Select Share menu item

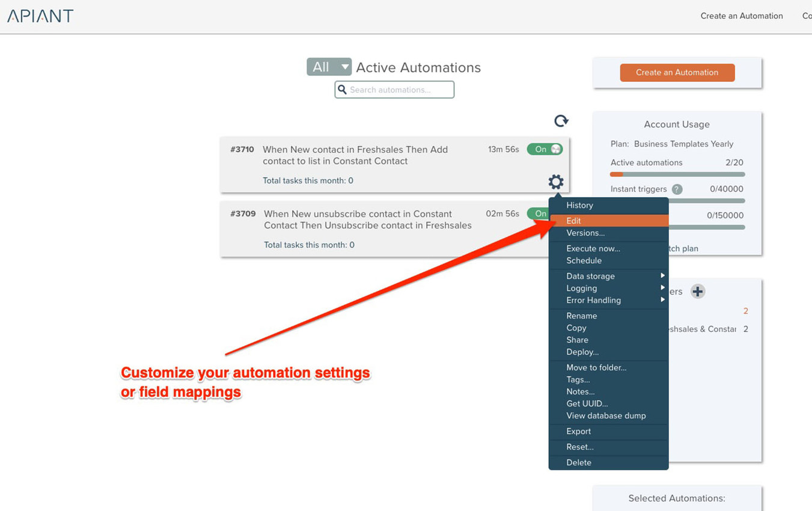click(x=608, y=340)
